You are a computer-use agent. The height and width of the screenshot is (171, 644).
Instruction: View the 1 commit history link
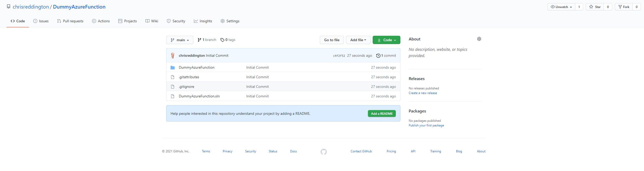pos(386,55)
